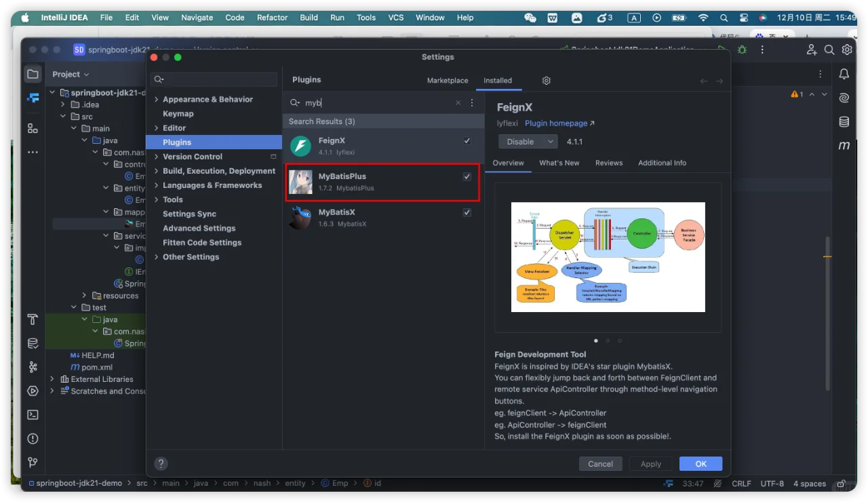Select Fitten Code Settings
This screenshot has height=502, width=868.
click(x=202, y=243)
